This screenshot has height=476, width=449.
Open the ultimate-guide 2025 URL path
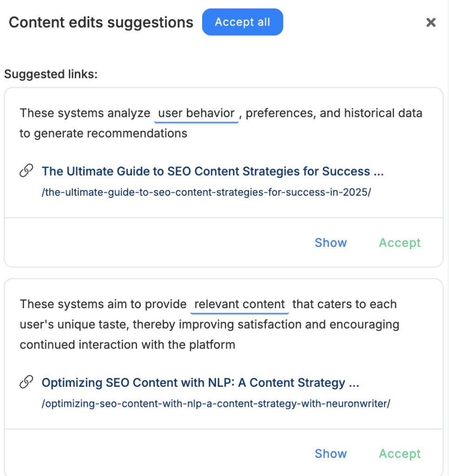point(206,192)
